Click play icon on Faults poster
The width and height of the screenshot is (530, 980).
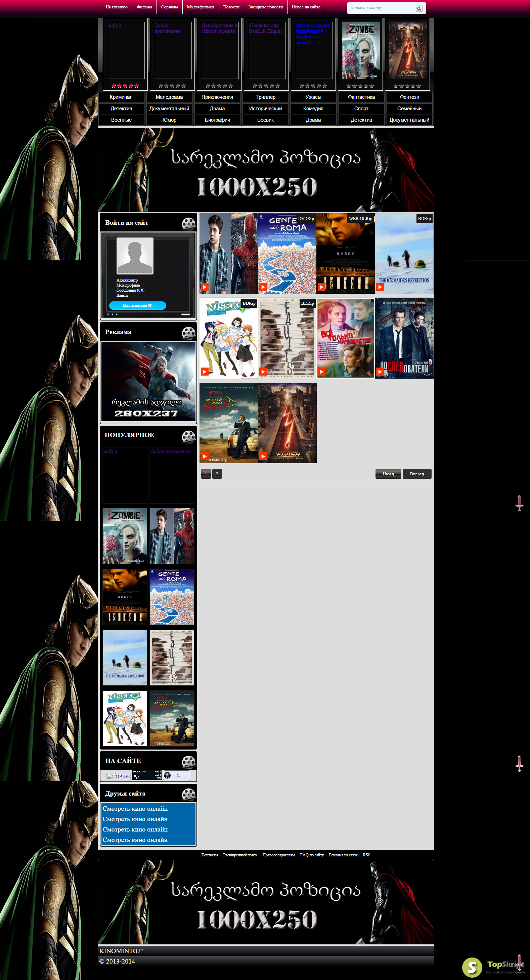[263, 371]
